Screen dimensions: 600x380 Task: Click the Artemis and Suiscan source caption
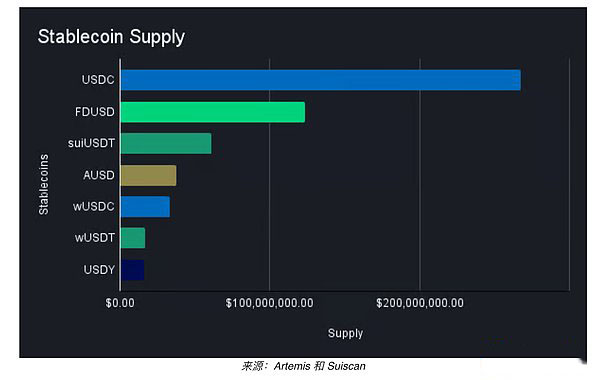click(303, 366)
